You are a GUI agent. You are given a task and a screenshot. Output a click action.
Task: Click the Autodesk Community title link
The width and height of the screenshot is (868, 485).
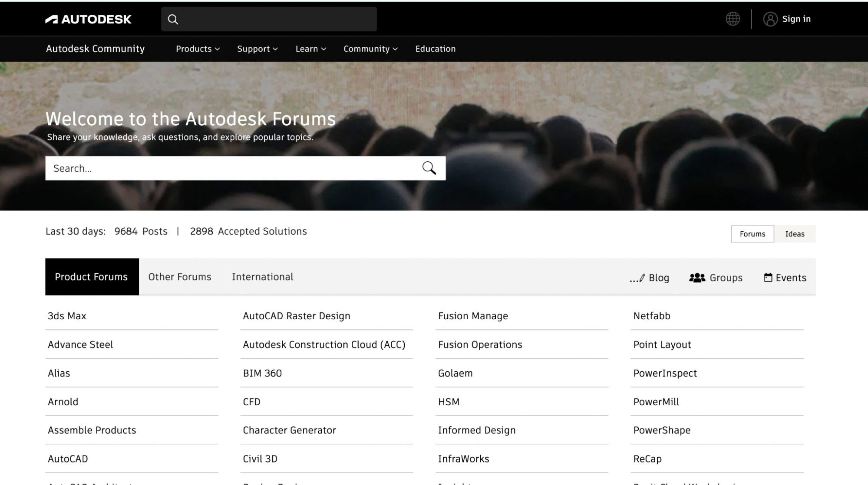(95, 49)
